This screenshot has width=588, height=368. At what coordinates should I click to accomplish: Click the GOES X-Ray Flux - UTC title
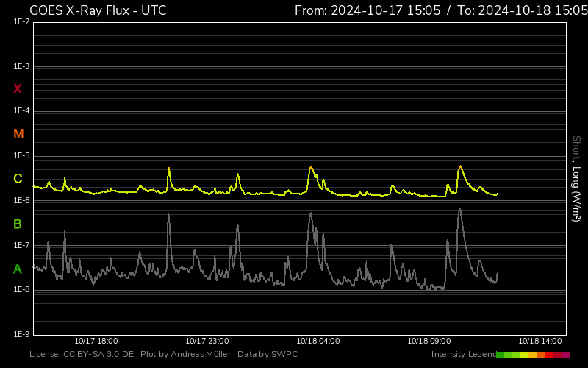tap(98, 10)
